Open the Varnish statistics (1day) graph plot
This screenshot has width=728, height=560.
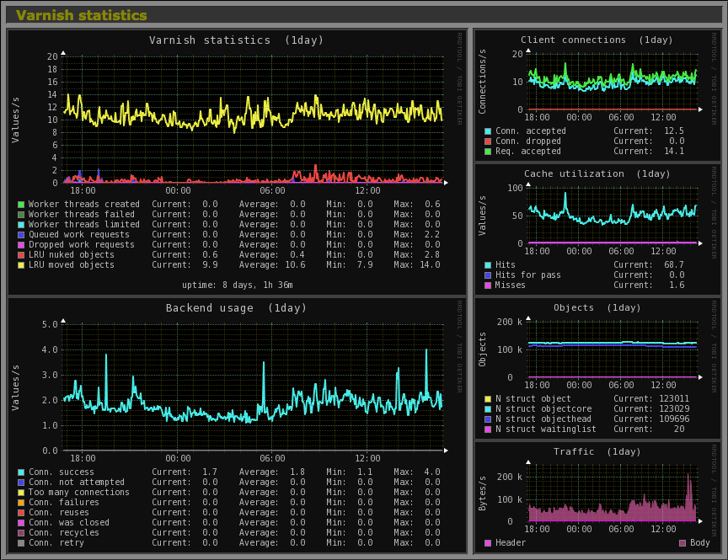(253, 120)
